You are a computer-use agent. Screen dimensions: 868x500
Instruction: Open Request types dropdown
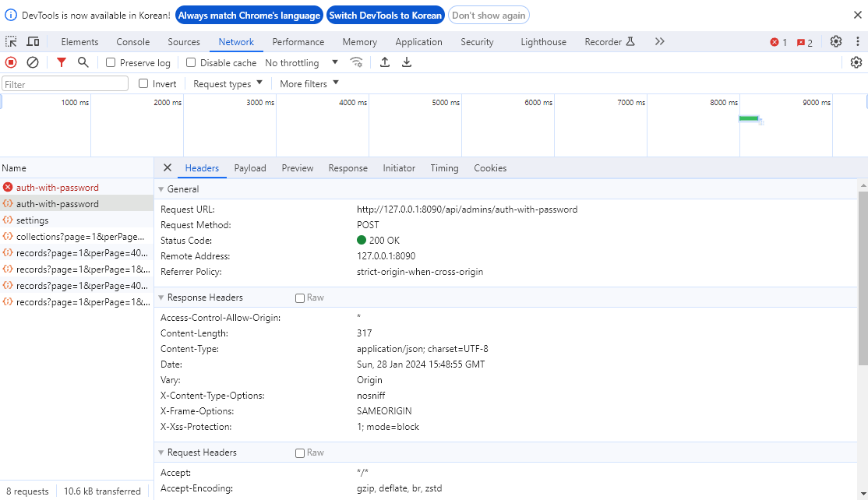[228, 83]
